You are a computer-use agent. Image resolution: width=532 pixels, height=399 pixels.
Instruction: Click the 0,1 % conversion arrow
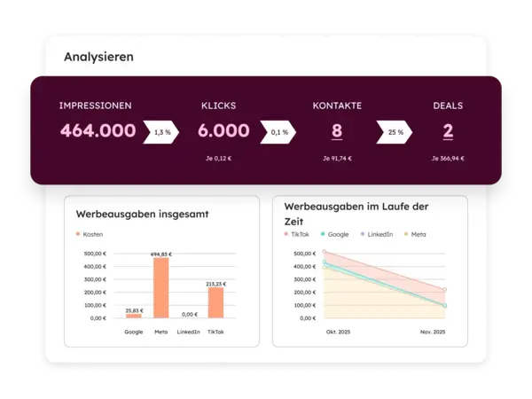click(x=278, y=132)
